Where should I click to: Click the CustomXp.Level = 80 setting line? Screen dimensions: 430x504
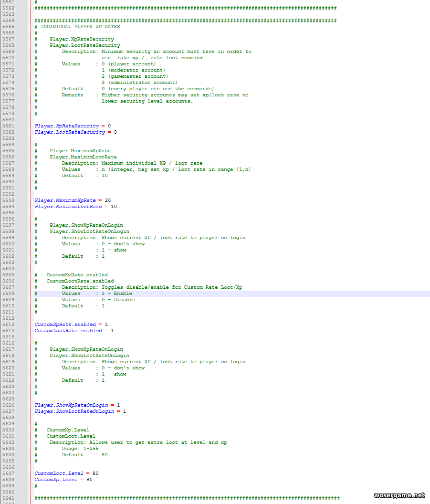[x=63, y=480]
